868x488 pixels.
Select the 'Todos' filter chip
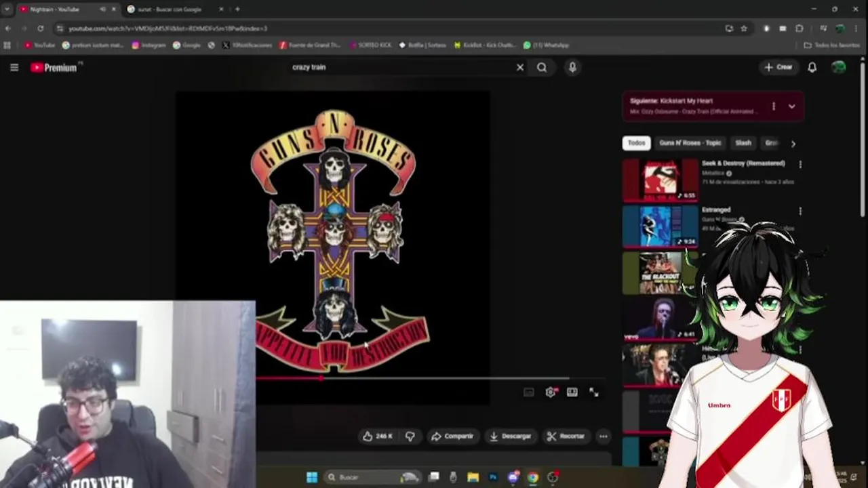(636, 143)
